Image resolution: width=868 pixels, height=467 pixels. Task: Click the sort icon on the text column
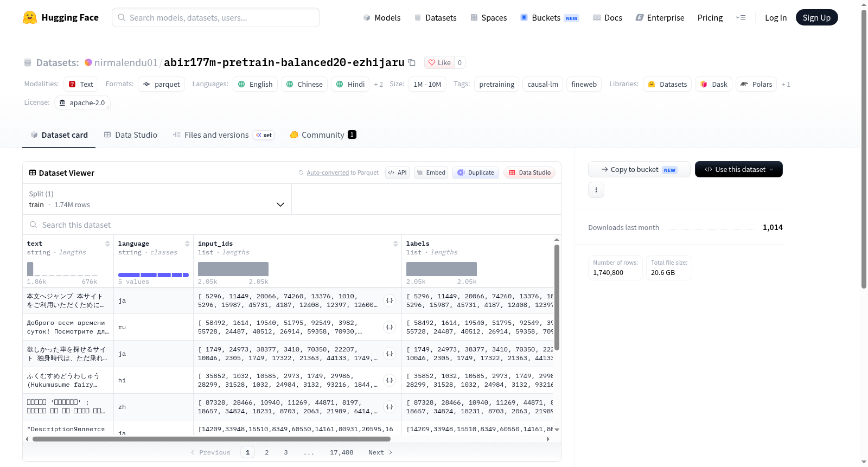(107, 244)
